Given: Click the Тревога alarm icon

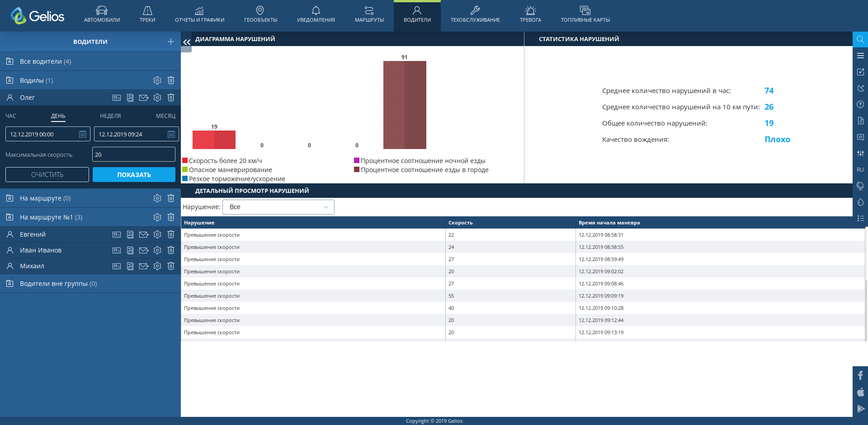Looking at the screenshot, I should pyautogui.click(x=530, y=10).
